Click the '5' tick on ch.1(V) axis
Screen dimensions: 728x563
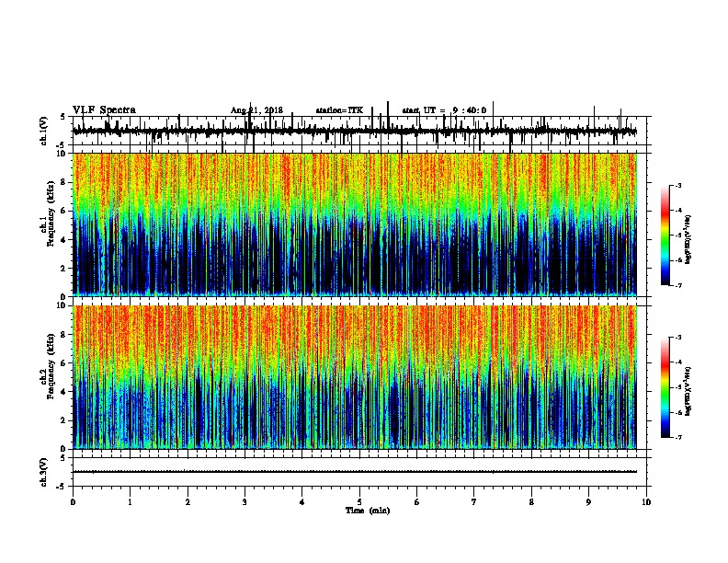click(x=63, y=117)
